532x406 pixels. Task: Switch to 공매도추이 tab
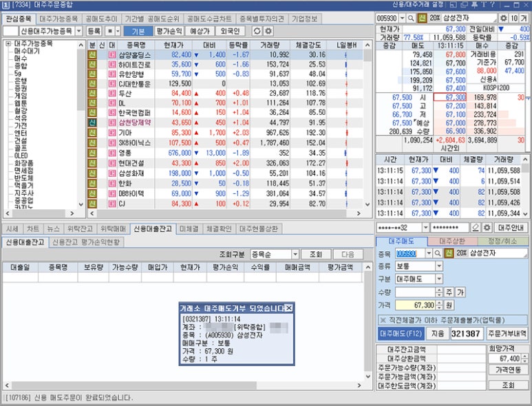[101, 19]
